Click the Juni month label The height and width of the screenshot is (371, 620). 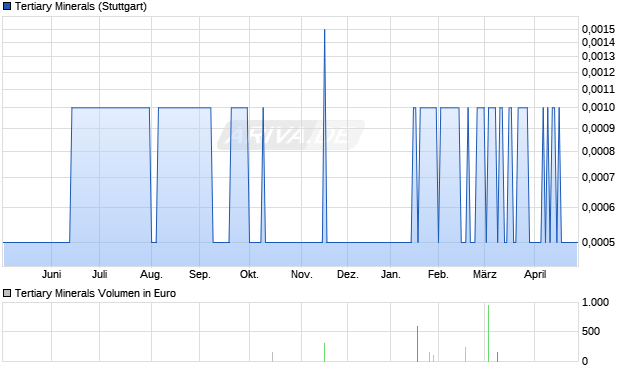pos(51,274)
